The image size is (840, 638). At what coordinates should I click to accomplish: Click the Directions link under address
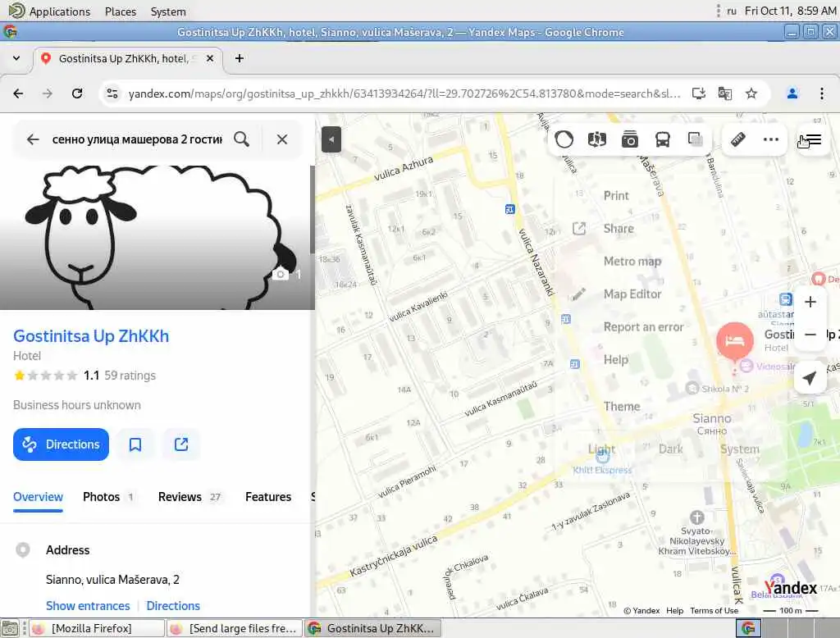click(173, 606)
